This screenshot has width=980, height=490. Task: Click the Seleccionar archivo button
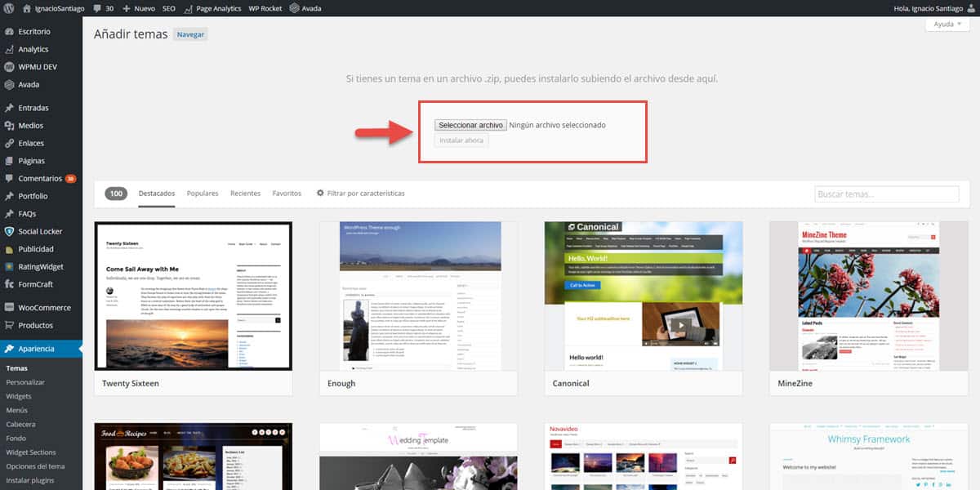pyautogui.click(x=470, y=125)
